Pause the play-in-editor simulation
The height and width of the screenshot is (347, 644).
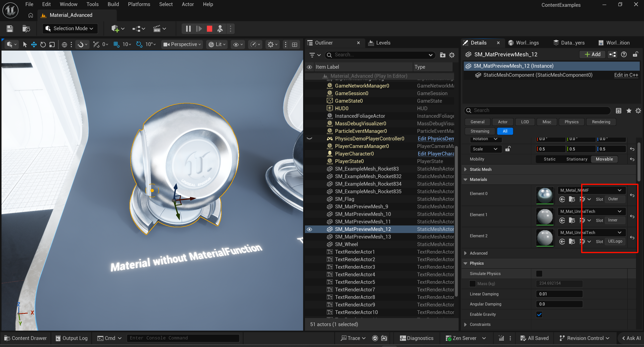point(188,29)
